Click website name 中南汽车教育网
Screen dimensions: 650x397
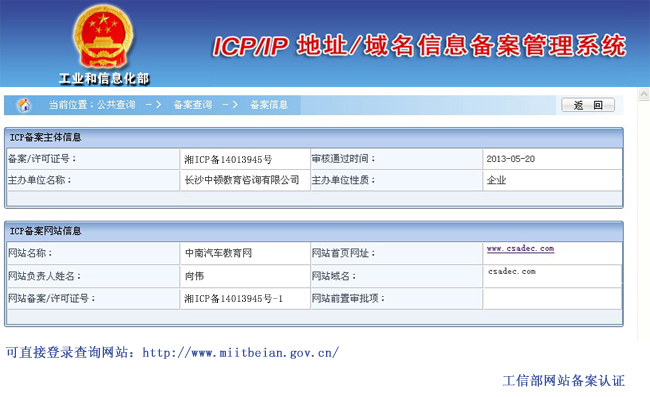pyautogui.click(x=218, y=253)
